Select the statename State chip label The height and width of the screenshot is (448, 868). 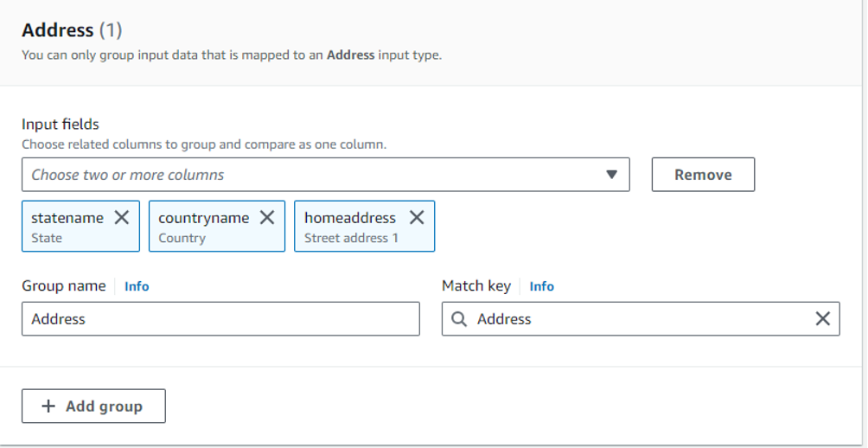[x=67, y=227]
